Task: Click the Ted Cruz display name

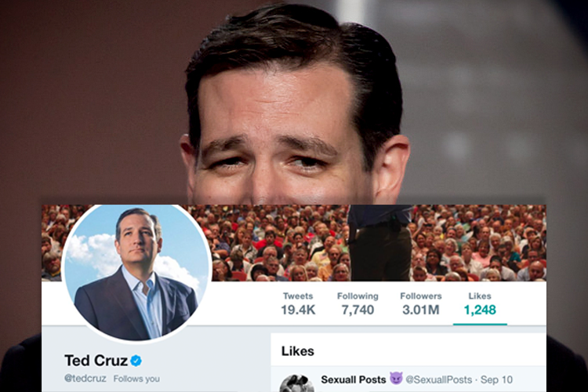Action: coord(96,361)
